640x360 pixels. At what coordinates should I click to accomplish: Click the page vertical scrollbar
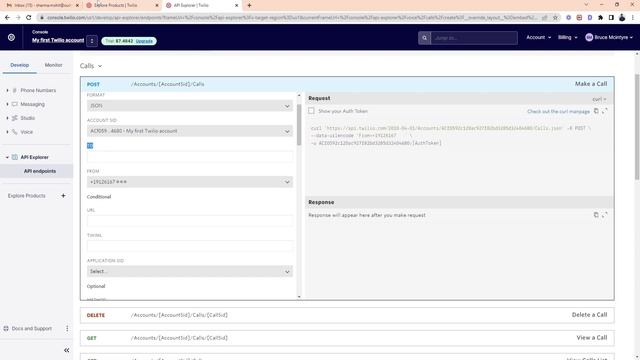(x=637, y=127)
